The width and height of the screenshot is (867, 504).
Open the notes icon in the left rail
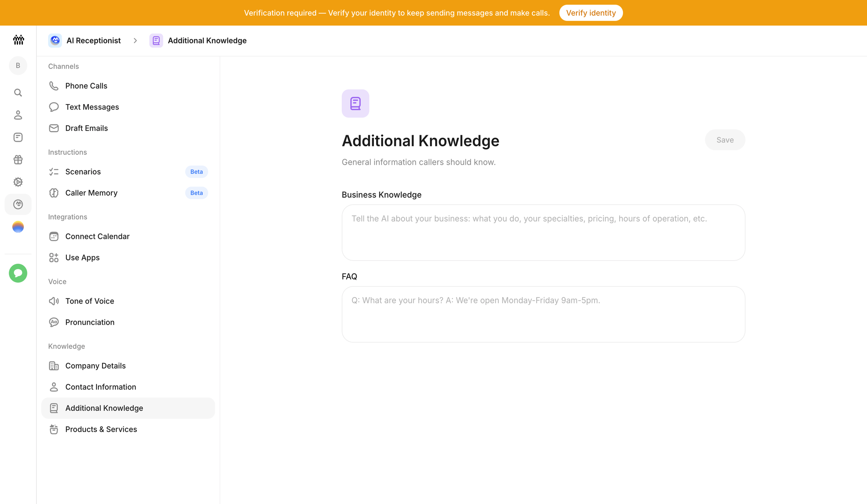(18, 137)
